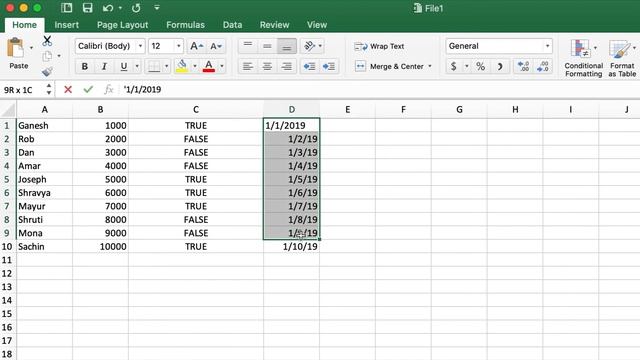Click the Redo arrow icon
Screen dimensions: 640x360
pos(136,8)
